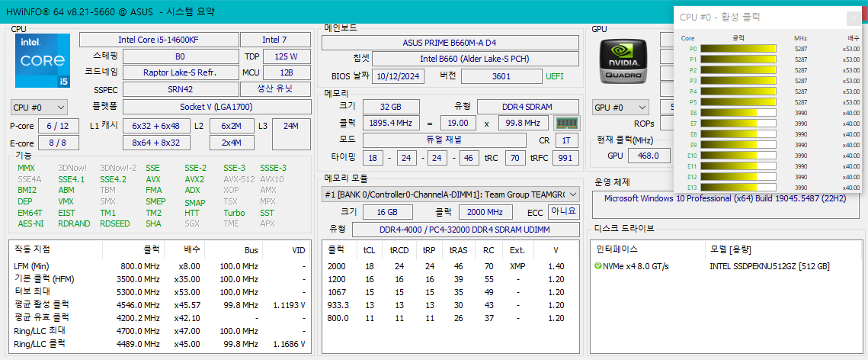Click the 125 W TDP field
The width and height of the screenshot is (868, 360).
[287, 56]
